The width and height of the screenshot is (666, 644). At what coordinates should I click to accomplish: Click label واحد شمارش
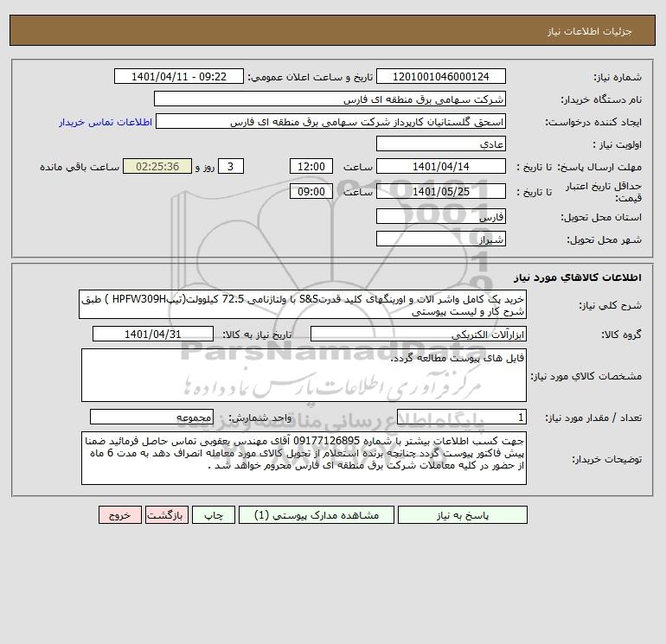[260, 418]
